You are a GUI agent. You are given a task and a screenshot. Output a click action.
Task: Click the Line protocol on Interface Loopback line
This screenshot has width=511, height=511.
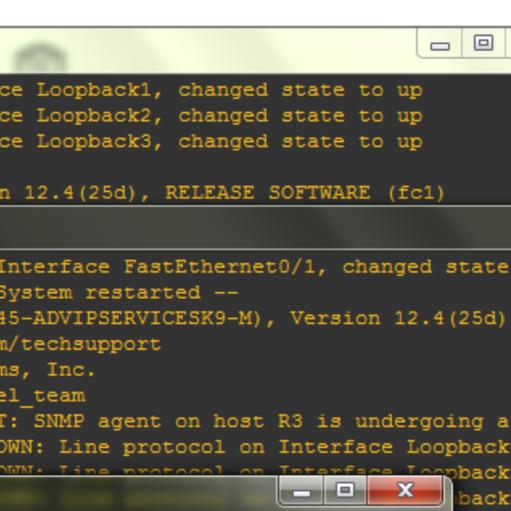(255, 447)
